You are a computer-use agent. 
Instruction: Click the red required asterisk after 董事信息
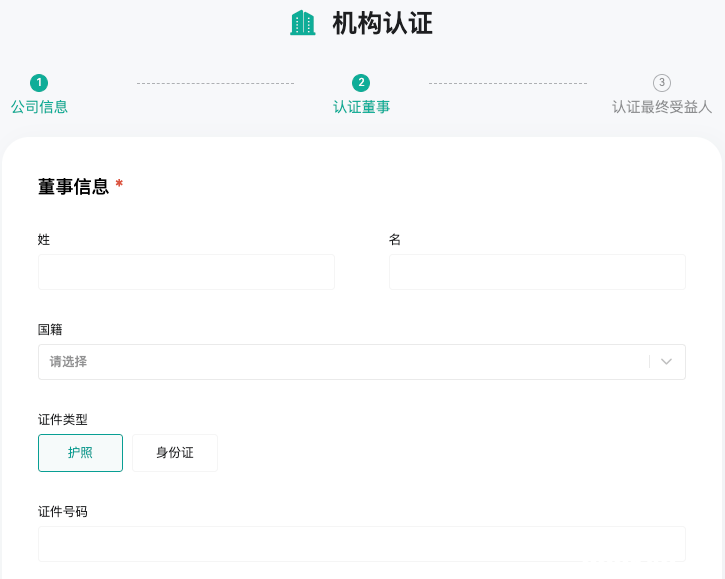click(119, 186)
